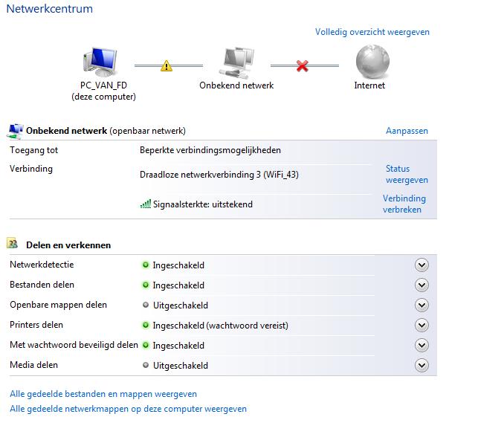Image resolution: width=504 pixels, height=440 pixels.
Task: Click the gray Media delen status indicator
Action: [x=146, y=365]
